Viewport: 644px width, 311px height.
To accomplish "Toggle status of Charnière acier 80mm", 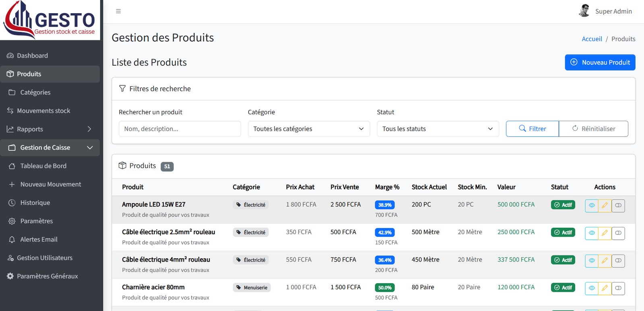I will [618, 288].
